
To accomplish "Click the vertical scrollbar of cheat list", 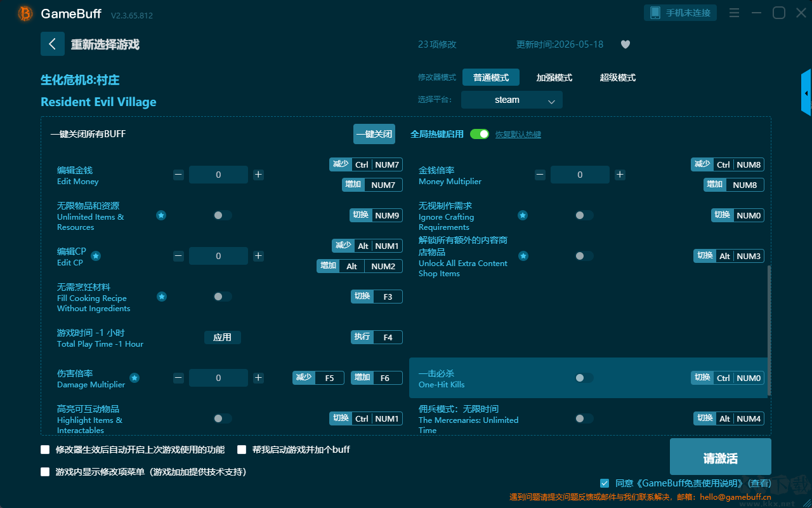I will (x=769, y=331).
